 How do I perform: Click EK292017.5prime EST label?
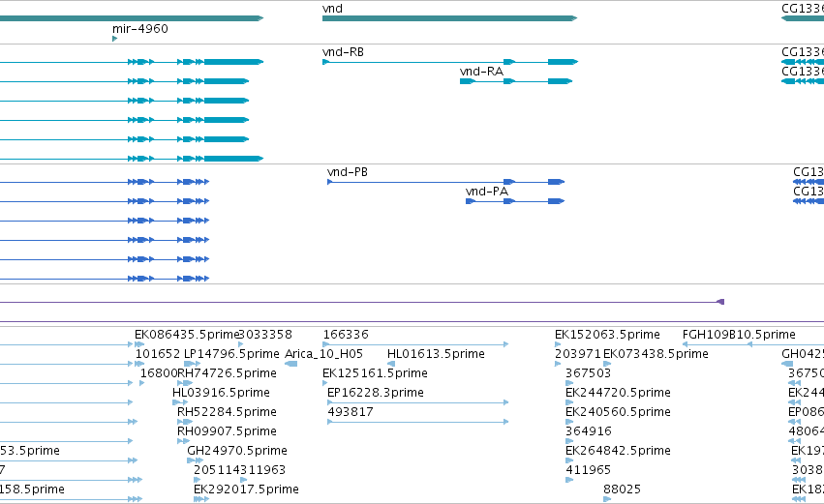(247, 490)
